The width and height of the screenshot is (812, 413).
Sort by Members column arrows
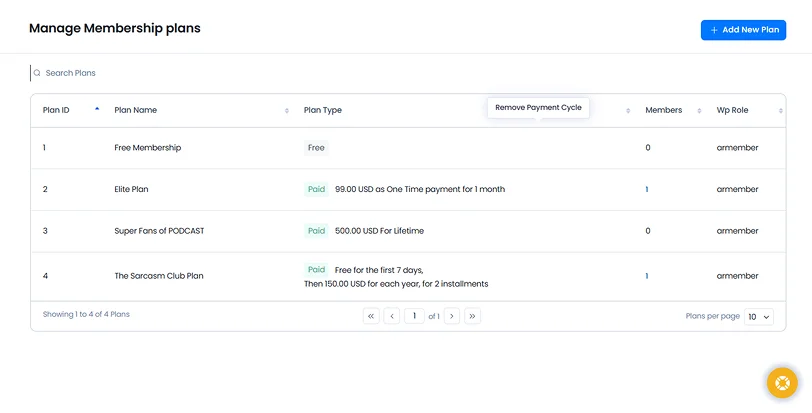tap(699, 110)
